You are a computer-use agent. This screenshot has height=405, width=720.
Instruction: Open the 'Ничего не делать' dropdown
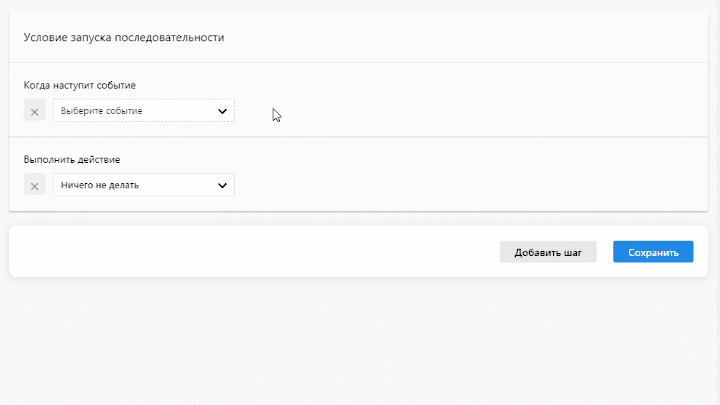coord(143,185)
